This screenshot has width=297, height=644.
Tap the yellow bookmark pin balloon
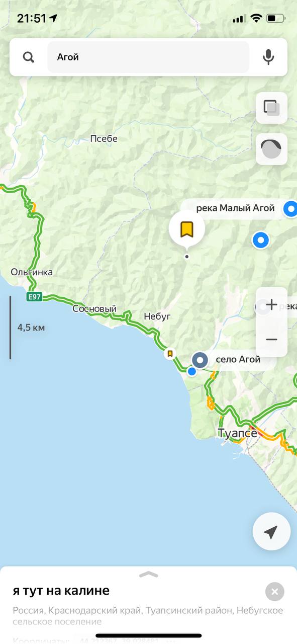(x=187, y=230)
